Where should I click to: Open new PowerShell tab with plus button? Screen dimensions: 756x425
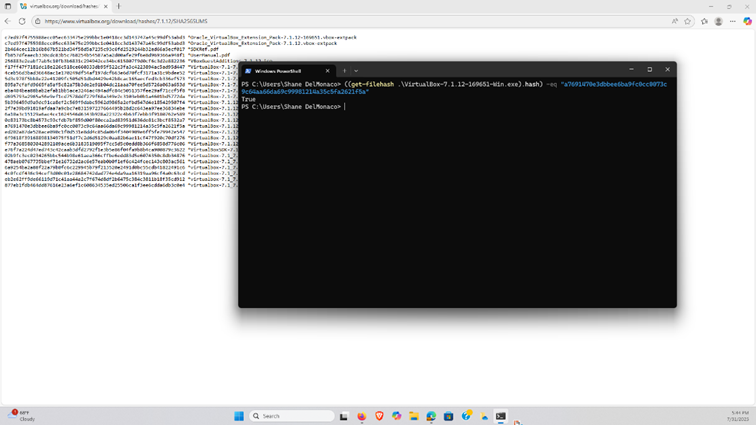344,71
